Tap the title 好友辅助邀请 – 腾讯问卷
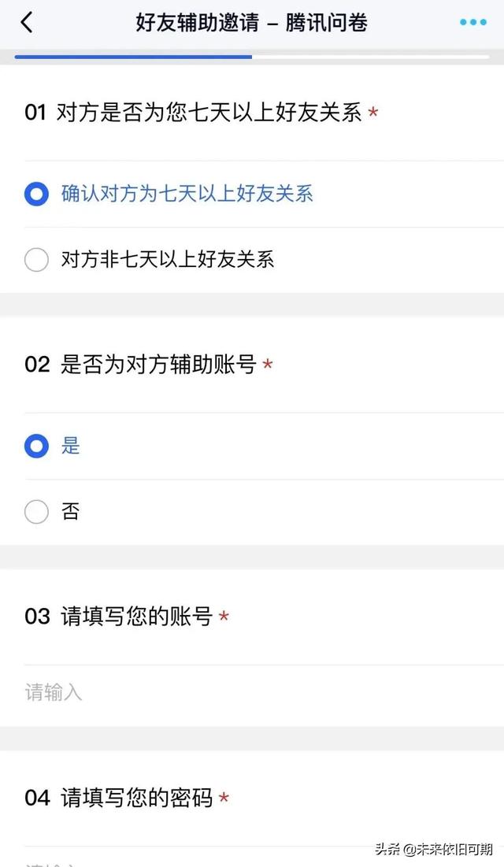504x867 pixels. pos(252,23)
